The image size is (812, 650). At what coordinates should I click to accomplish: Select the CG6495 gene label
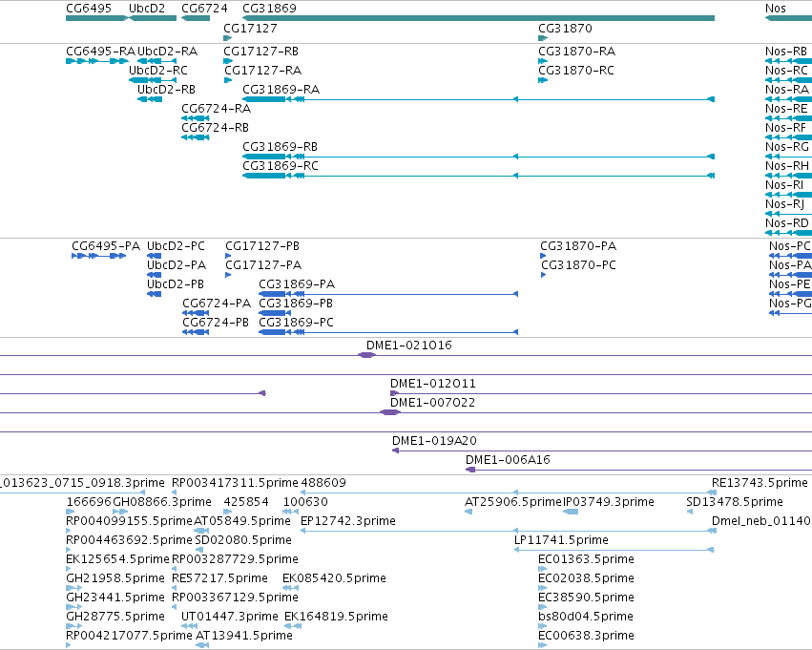pyautogui.click(x=88, y=9)
